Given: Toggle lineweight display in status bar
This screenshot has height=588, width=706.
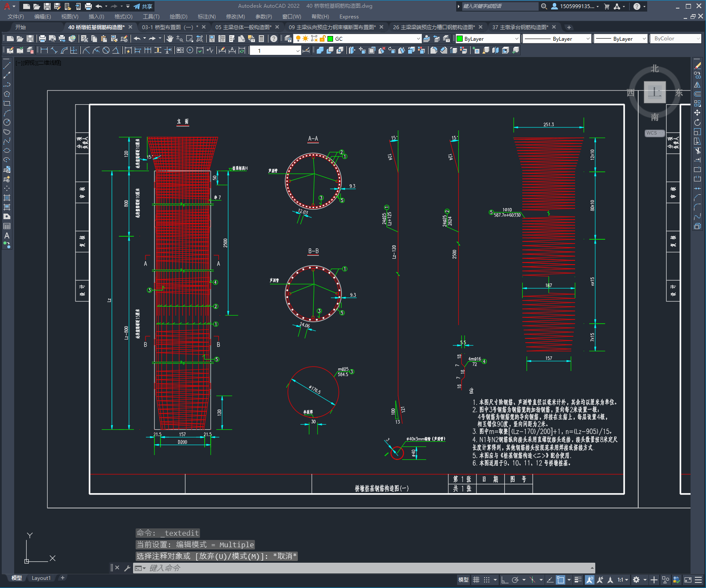Looking at the screenshot, I should click(578, 580).
